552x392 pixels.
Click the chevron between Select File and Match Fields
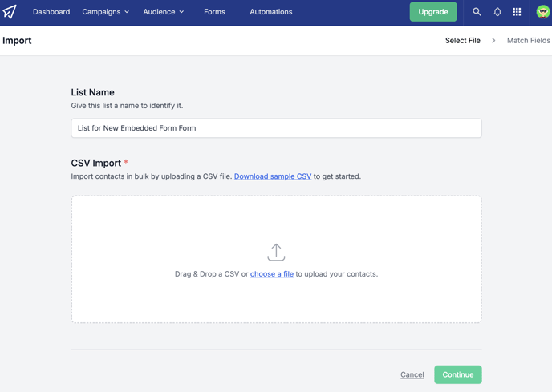493,40
